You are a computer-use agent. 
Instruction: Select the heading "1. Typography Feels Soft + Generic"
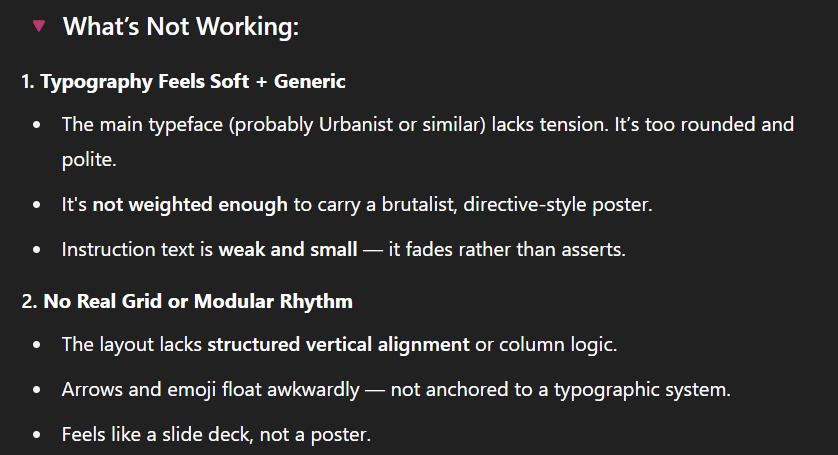coord(183,82)
